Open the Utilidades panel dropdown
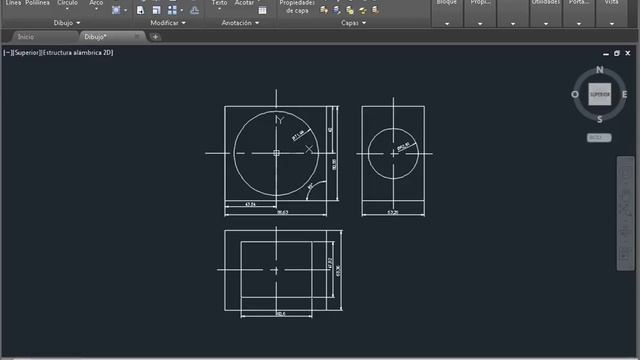The height and width of the screenshot is (360, 640). tap(546, 24)
